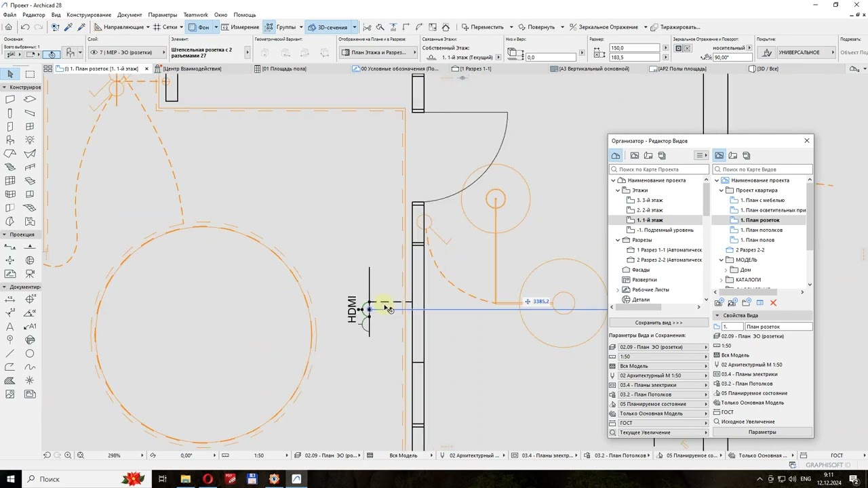The width and height of the screenshot is (868, 488).
Task: Open popup navigator icon left of tabs
Action: click(x=48, y=68)
